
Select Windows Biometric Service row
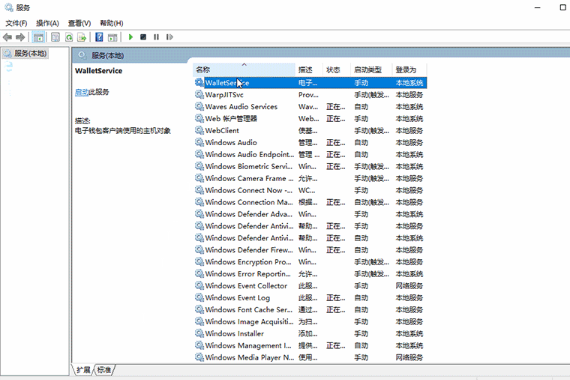[x=310, y=167]
